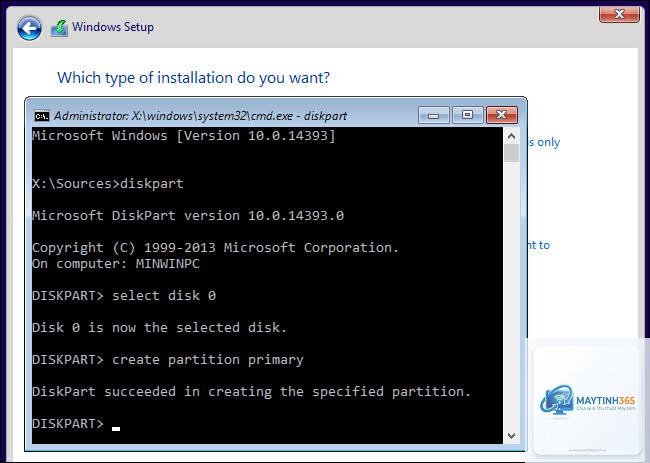Click the 'select disk 0' command line
650x463 pixels.
point(124,296)
